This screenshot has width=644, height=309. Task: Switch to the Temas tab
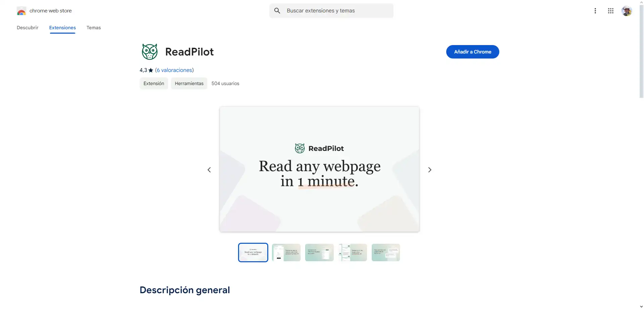(94, 28)
